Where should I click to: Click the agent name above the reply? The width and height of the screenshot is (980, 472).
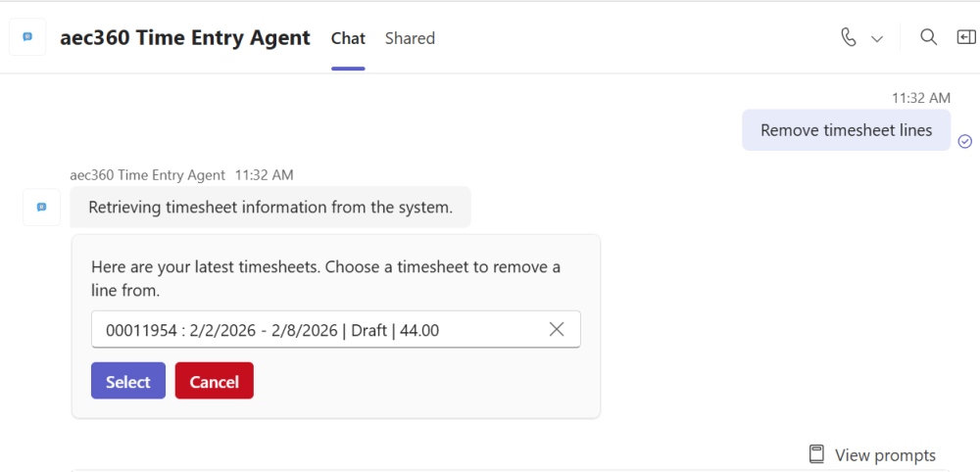click(x=147, y=174)
